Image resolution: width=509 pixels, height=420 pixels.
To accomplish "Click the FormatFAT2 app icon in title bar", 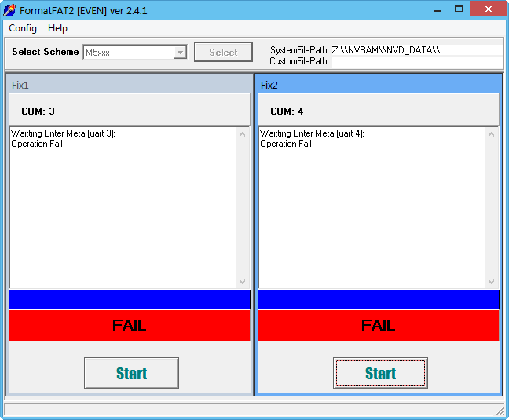I will (9, 10).
